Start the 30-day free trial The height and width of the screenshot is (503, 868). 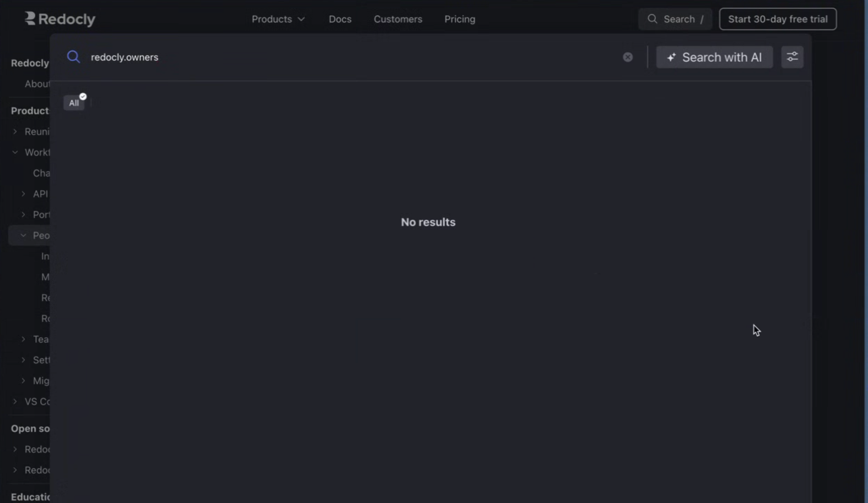tap(778, 19)
